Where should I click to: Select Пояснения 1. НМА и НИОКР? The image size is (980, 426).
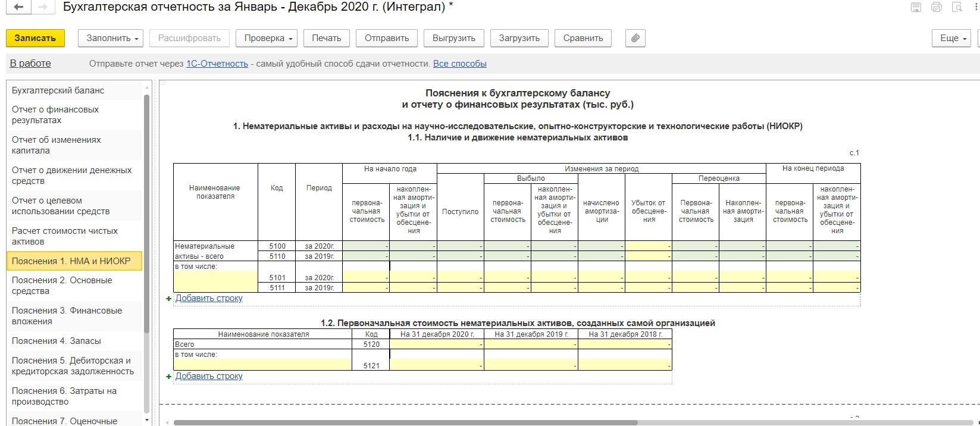pyautogui.click(x=74, y=261)
